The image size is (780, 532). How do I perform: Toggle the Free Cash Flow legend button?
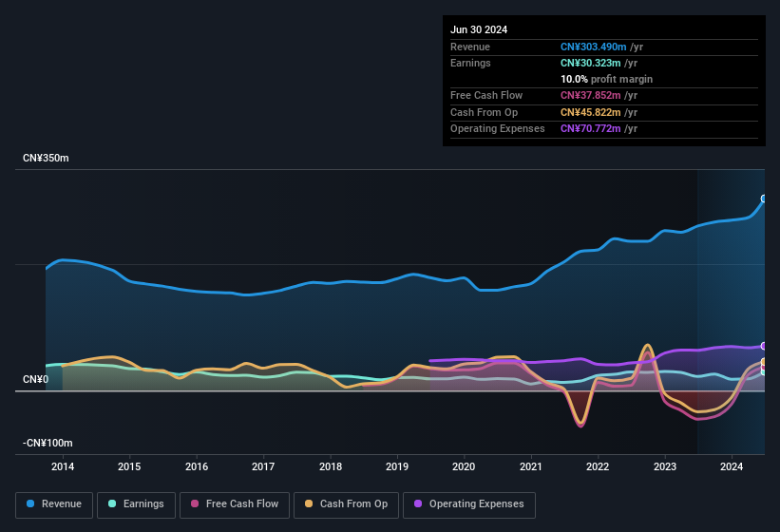[235, 504]
